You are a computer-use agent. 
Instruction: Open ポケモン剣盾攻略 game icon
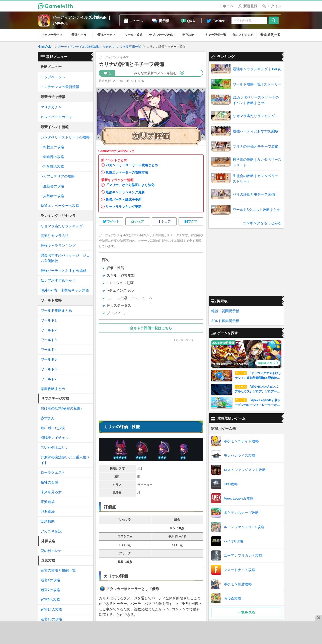(x=216, y=584)
